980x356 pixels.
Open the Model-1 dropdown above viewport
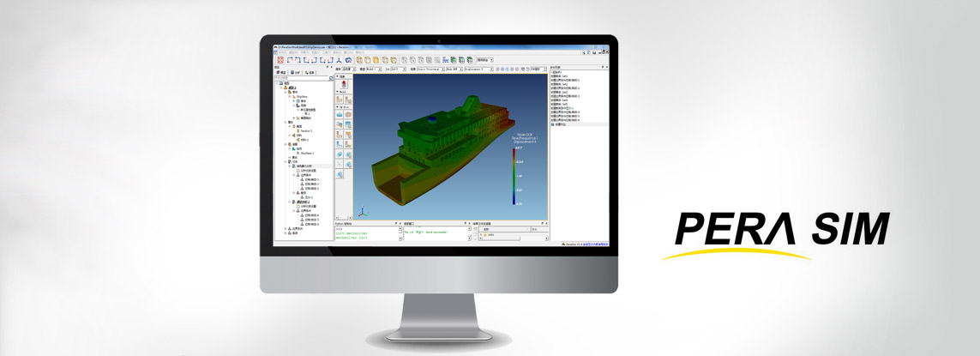372,69
